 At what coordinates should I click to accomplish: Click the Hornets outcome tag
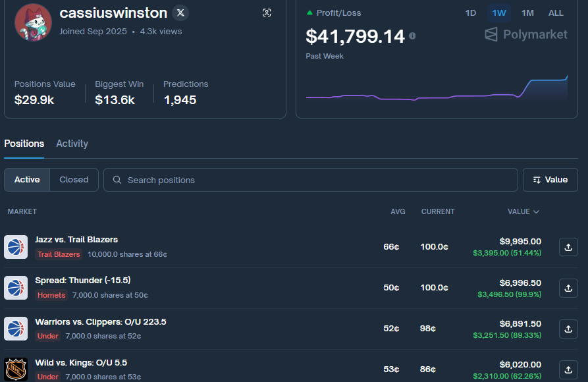51,295
